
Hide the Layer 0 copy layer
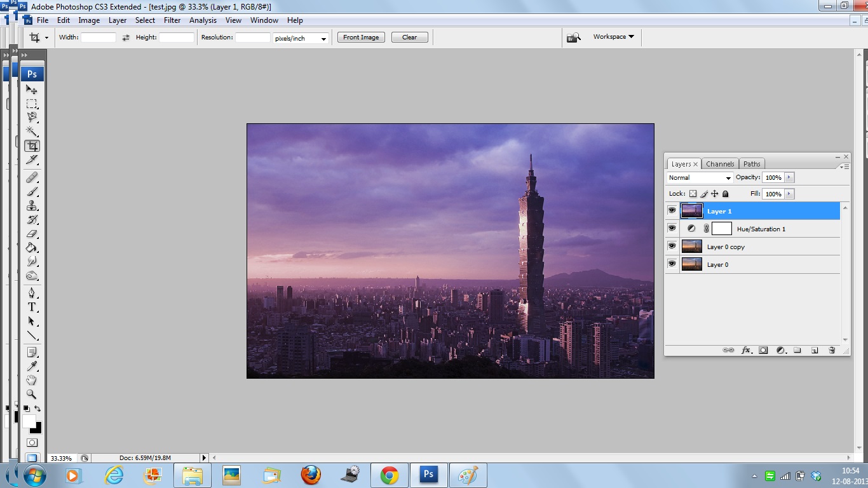coord(672,246)
